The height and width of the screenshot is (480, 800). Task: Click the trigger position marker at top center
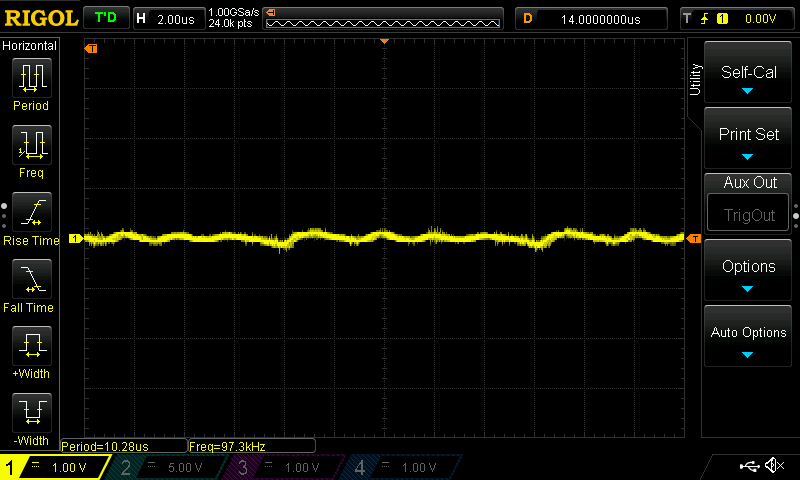click(x=385, y=41)
